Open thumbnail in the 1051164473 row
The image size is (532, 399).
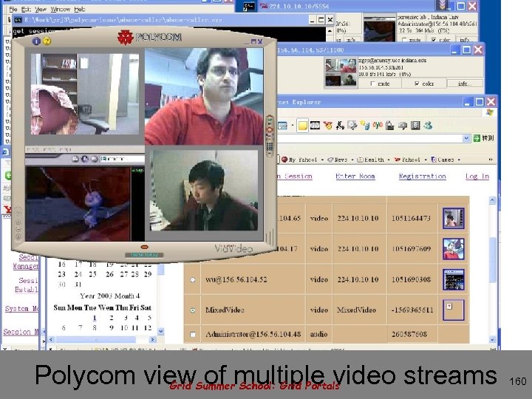tap(454, 218)
